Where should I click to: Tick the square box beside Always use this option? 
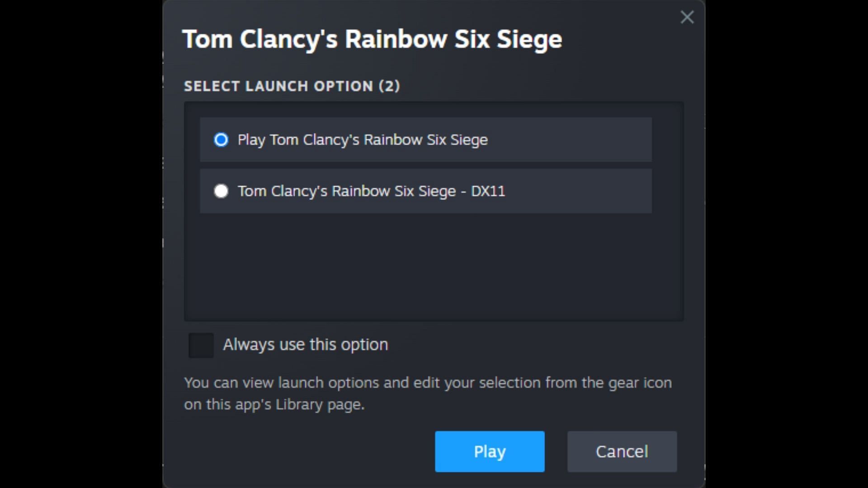201,345
